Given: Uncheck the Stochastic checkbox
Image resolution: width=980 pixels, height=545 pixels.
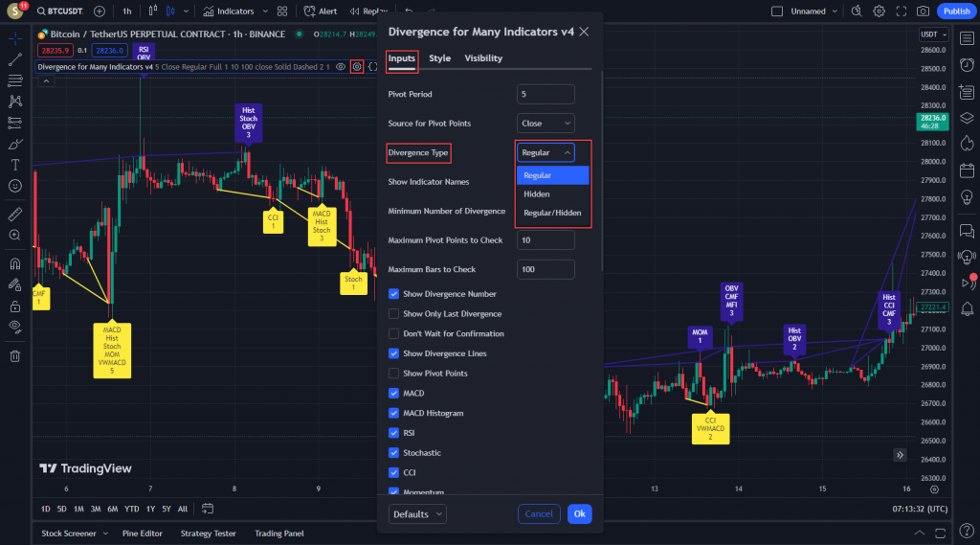Looking at the screenshot, I should click(393, 453).
